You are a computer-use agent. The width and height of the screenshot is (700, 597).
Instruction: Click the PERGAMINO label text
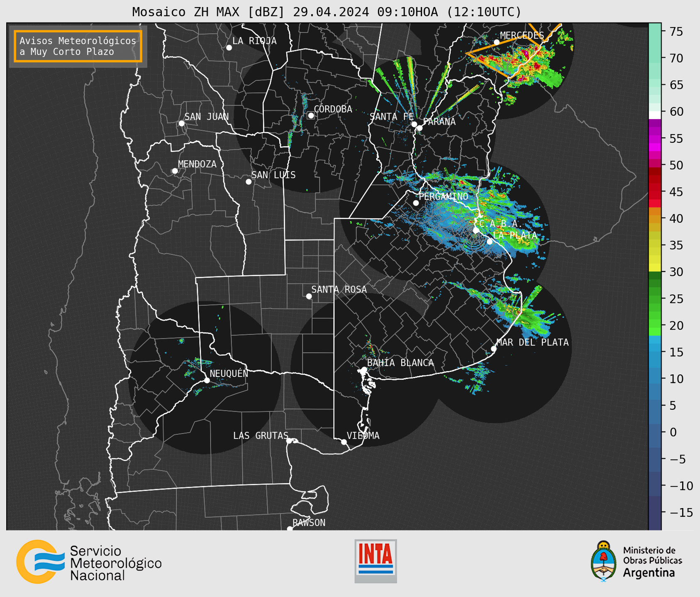444,196
